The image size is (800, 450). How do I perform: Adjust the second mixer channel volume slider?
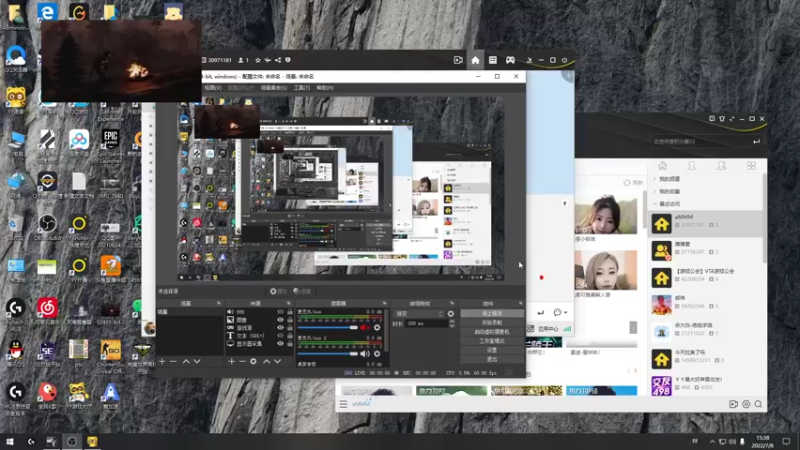[x=327, y=354]
